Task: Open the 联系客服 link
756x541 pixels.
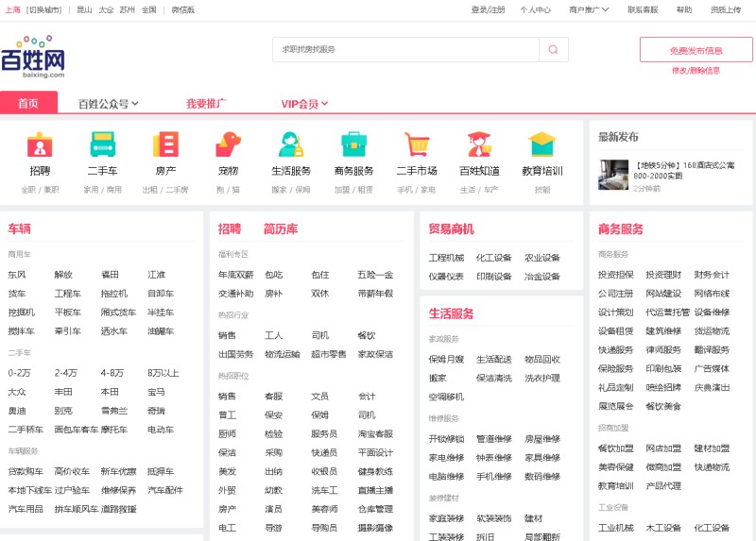Action: click(643, 9)
